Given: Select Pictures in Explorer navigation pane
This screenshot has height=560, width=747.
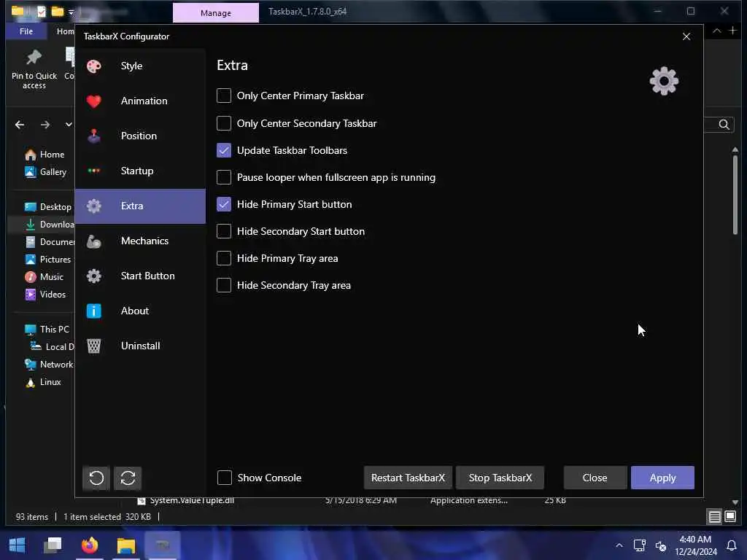Looking at the screenshot, I should click(x=48, y=260).
